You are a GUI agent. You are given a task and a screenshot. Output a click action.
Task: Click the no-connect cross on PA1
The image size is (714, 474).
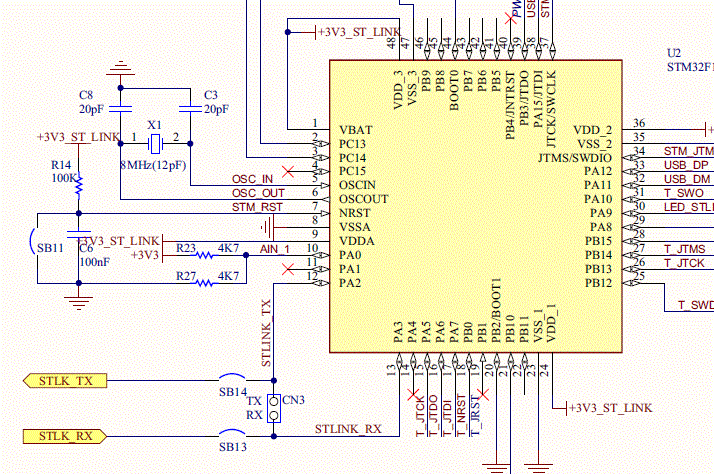[288, 269]
